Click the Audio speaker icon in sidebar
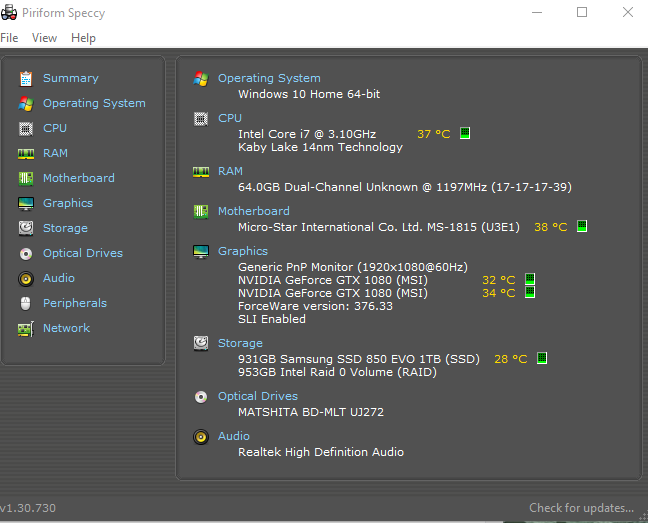This screenshot has height=523, width=648. point(25,278)
